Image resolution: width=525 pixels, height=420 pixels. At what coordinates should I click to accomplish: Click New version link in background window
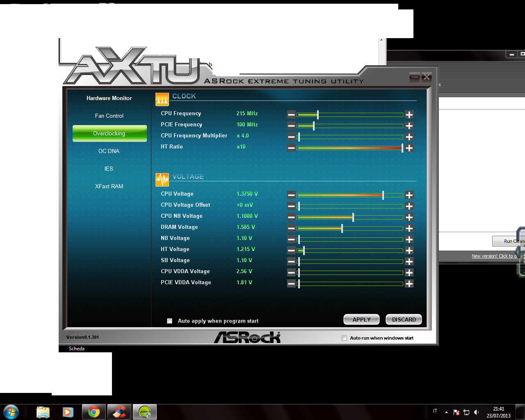(x=498, y=256)
